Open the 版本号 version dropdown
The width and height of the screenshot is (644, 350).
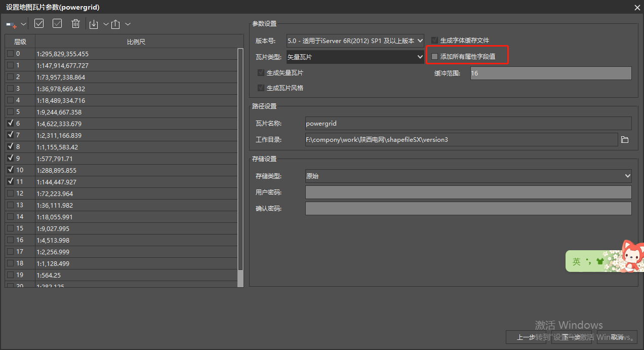[355, 41]
